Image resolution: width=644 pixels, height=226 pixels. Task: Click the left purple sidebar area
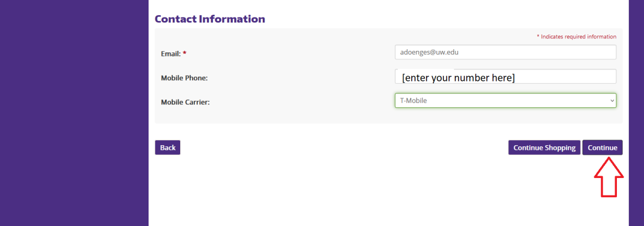[74, 113]
